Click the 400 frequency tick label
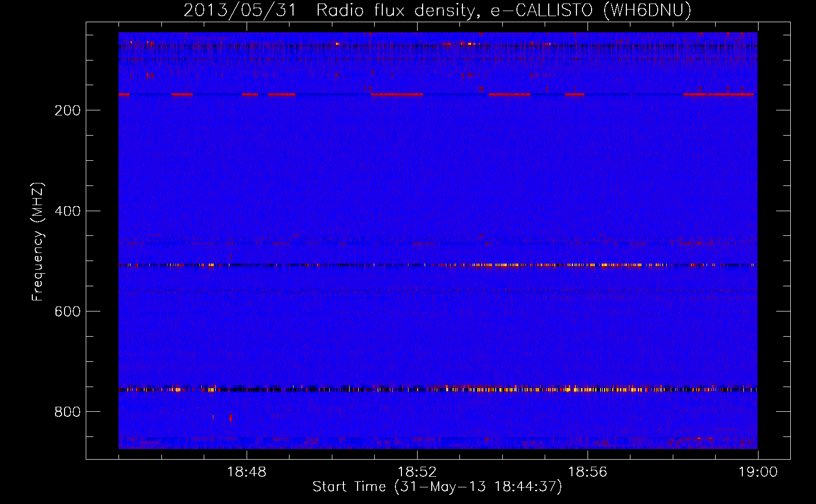 (x=68, y=211)
